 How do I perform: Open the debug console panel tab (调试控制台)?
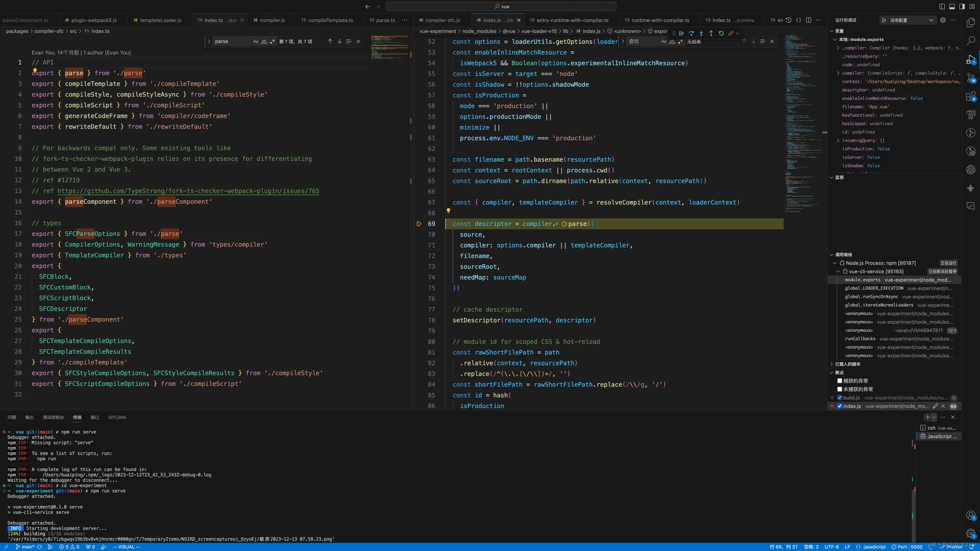click(53, 417)
